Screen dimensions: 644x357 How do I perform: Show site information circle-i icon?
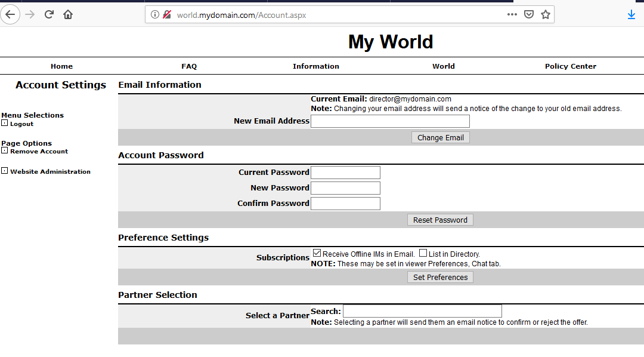tap(155, 15)
